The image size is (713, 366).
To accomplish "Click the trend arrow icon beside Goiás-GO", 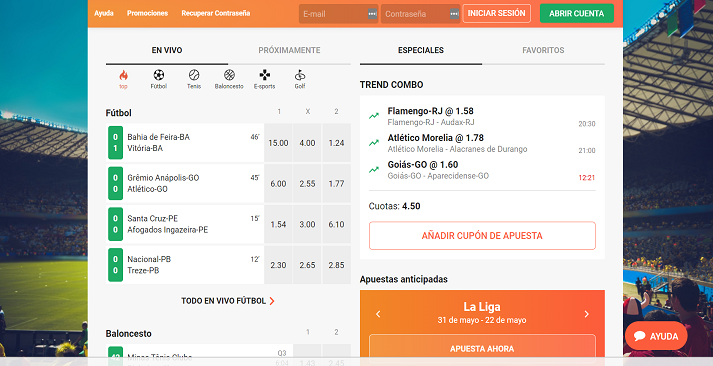I will tap(374, 170).
